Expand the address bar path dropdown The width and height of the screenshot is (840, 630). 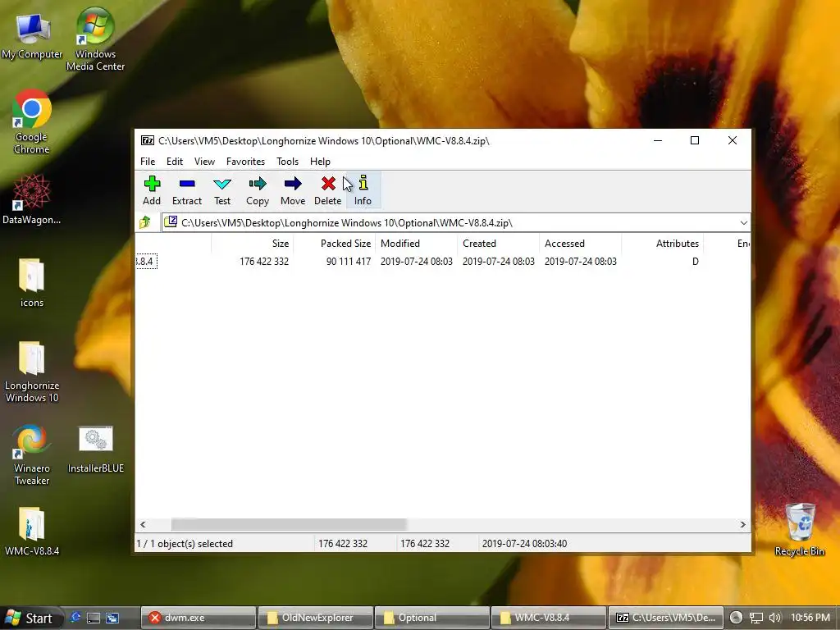point(743,223)
